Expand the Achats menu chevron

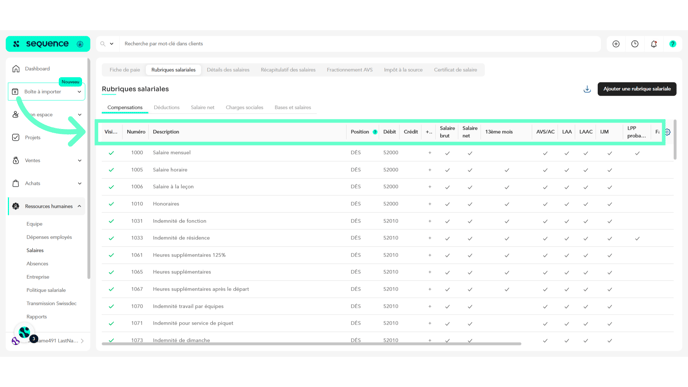click(79, 183)
